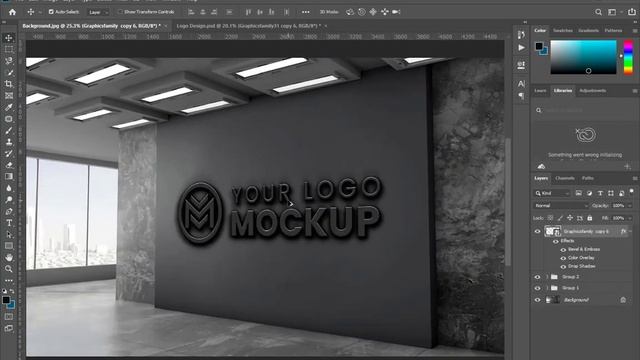
Task: Select the Magic Wand tool
Action: pos(9,73)
